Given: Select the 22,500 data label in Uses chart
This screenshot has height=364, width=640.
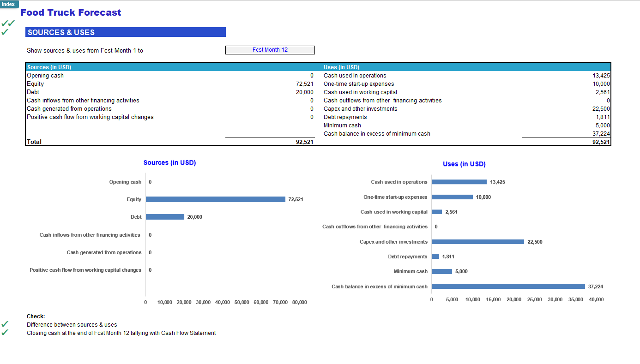Looking at the screenshot, I should pyautogui.click(x=535, y=242).
